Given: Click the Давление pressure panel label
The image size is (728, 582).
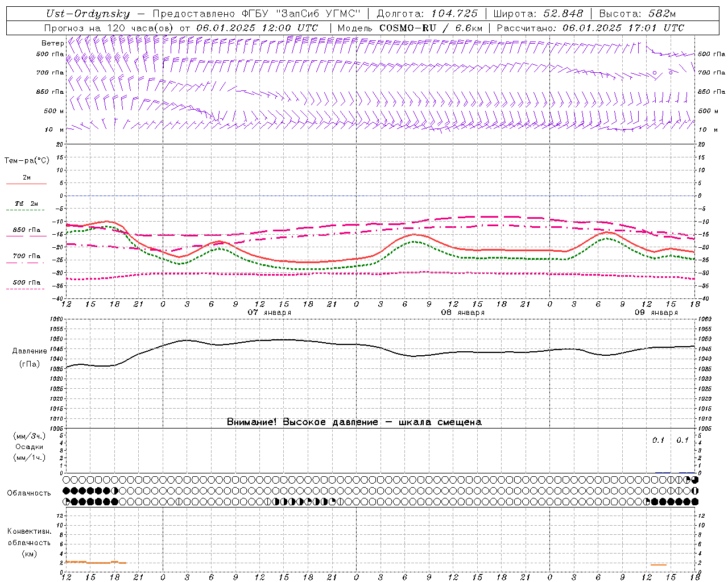Looking at the screenshot, I should (x=30, y=351).
